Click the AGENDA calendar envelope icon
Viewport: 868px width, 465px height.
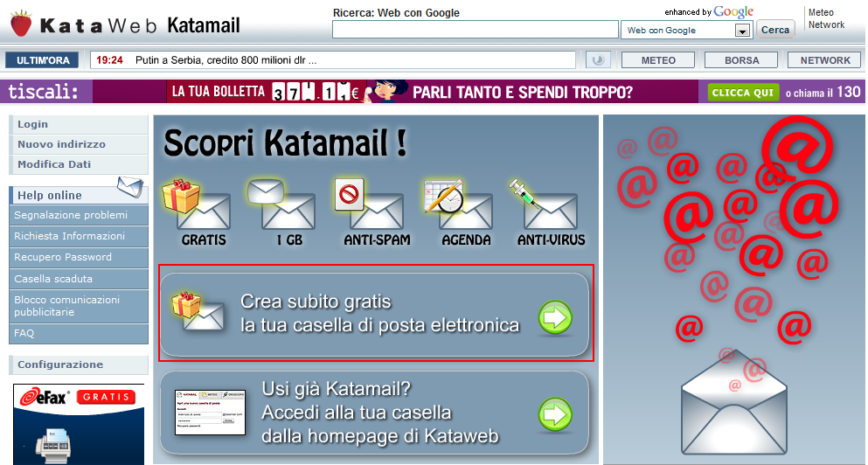(458, 205)
